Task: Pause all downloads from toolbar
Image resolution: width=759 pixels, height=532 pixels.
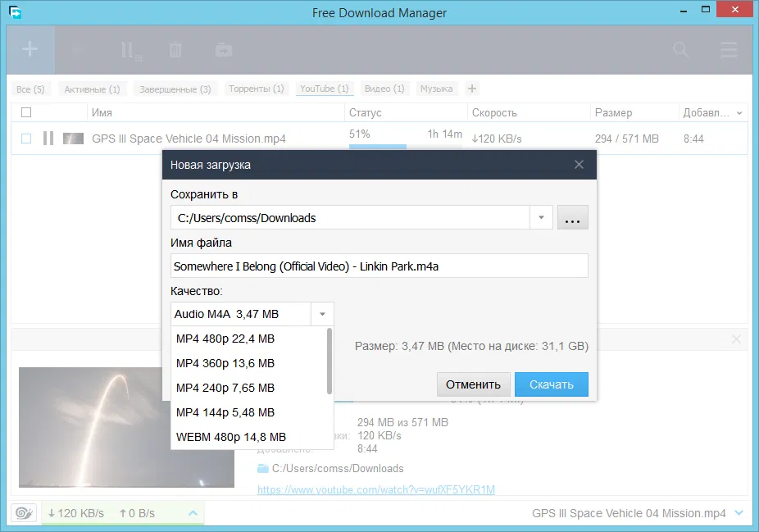Action: [x=130, y=50]
